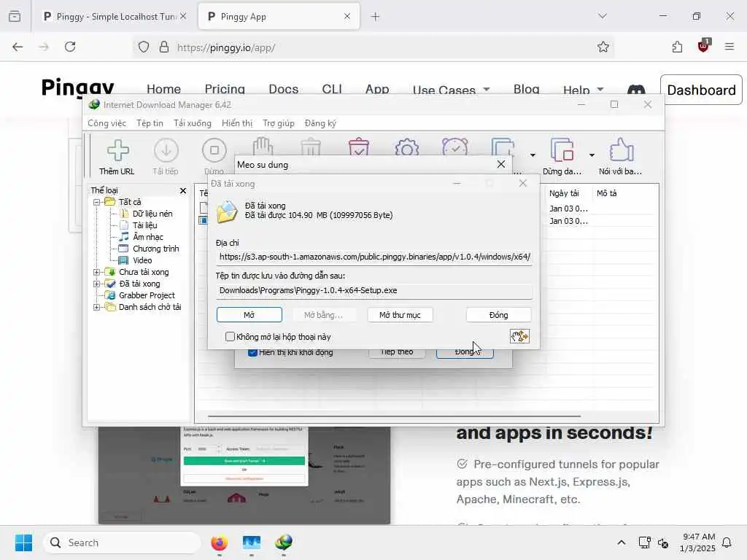Image resolution: width=747 pixels, height=560 pixels.
Task: Open dropdown arrow next to Dừng da... icon
Action: [592, 155]
